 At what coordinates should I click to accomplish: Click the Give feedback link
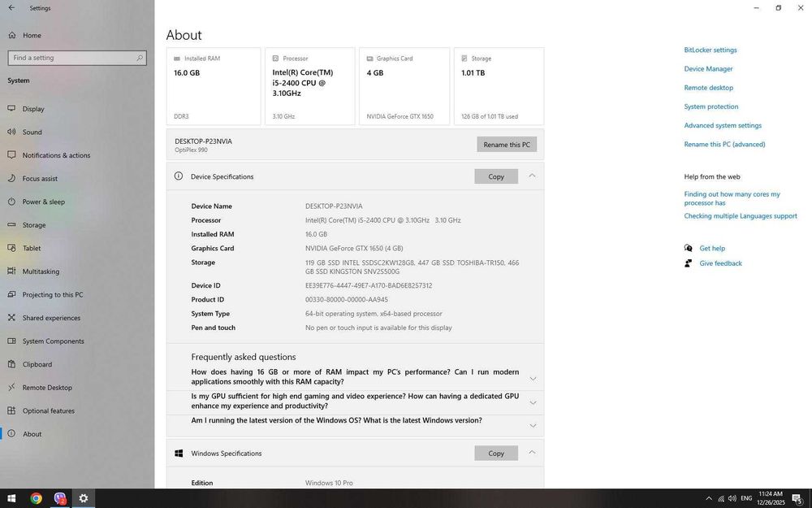point(720,263)
